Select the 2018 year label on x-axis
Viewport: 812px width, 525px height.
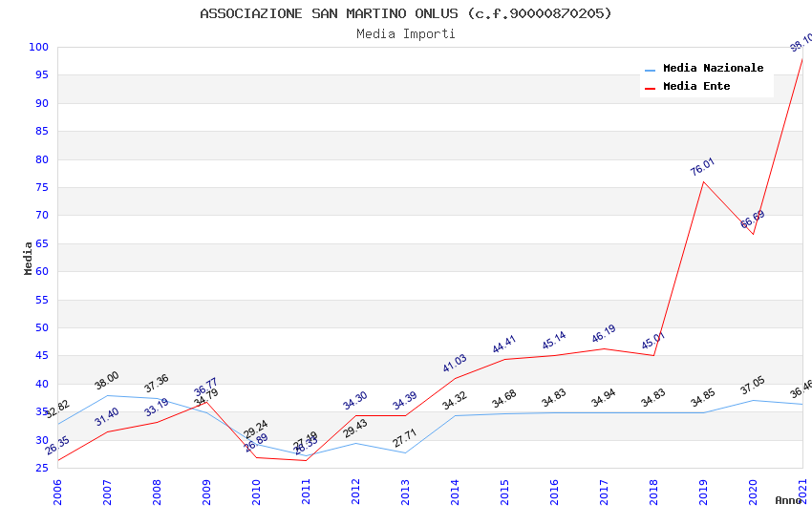(x=653, y=492)
